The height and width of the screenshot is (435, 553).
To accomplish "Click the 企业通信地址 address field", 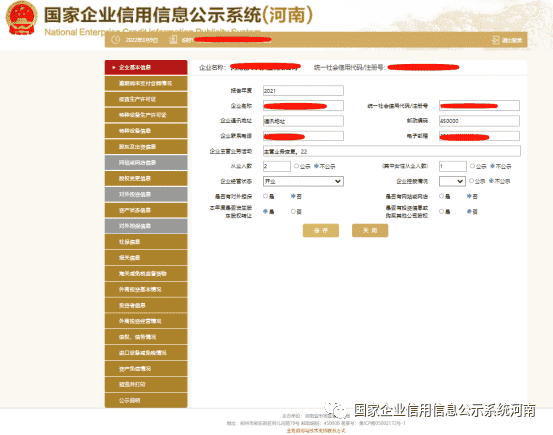I will (x=303, y=121).
